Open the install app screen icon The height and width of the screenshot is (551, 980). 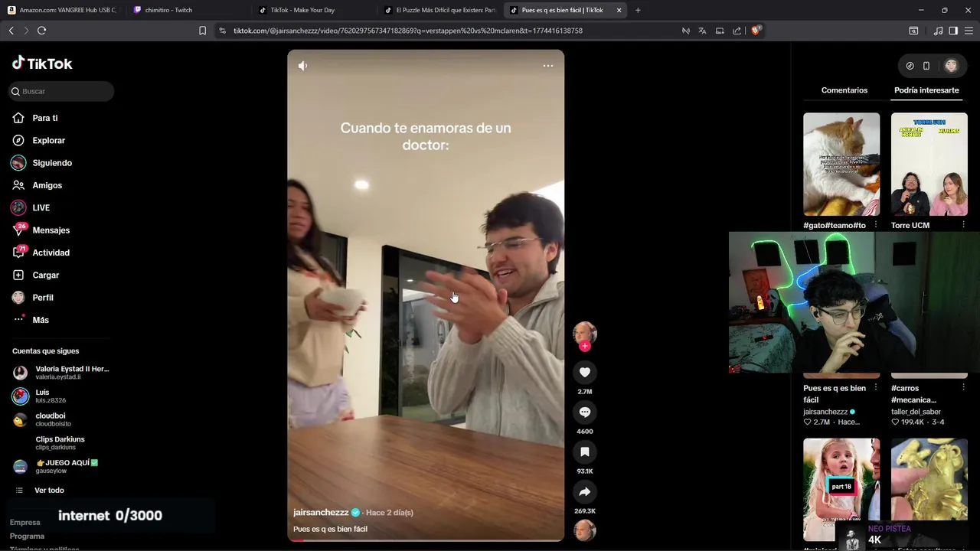(x=720, y=31)
